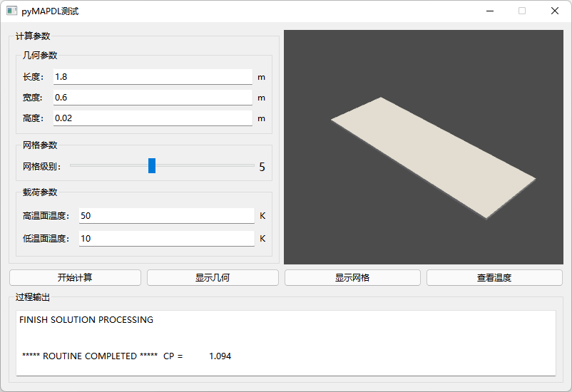Click the 高温面温度 input field

coord(167,216)
